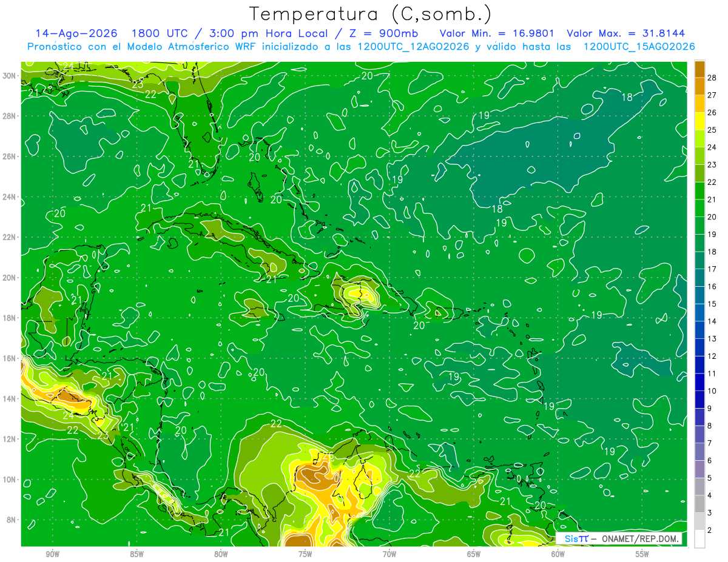Select the validity stamp "1200UTC_15AGO2026"

tap(639, 47)
